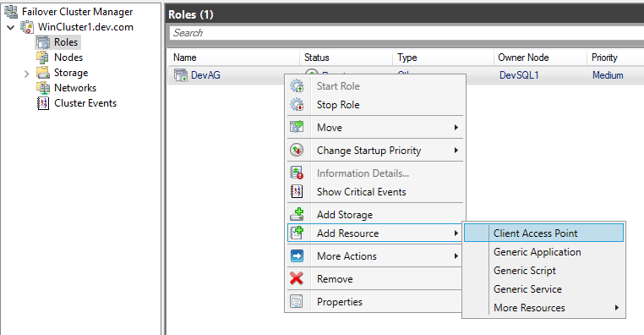Click the More Actions blue arrow icon

[x=297, y=255]
